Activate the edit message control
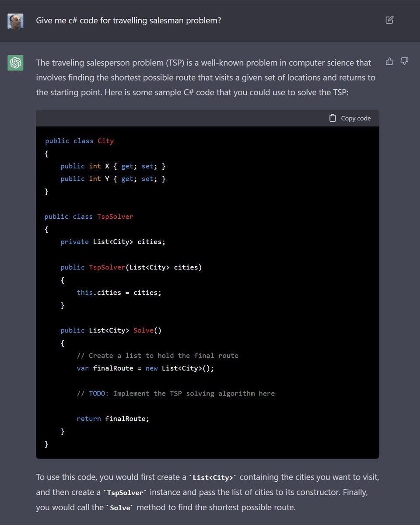Viewport: 420px width, 525px height. (x=389, y=20)
